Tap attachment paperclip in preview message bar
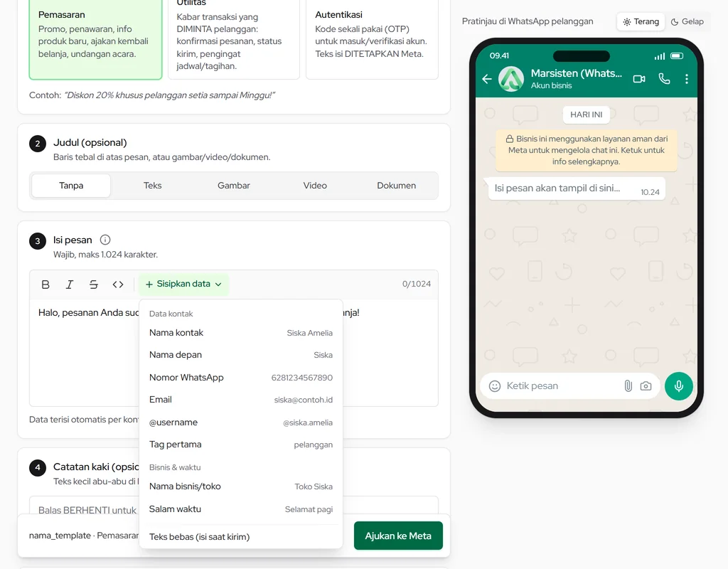The width and height of the screenshot is (728, 569). point(628,386)
